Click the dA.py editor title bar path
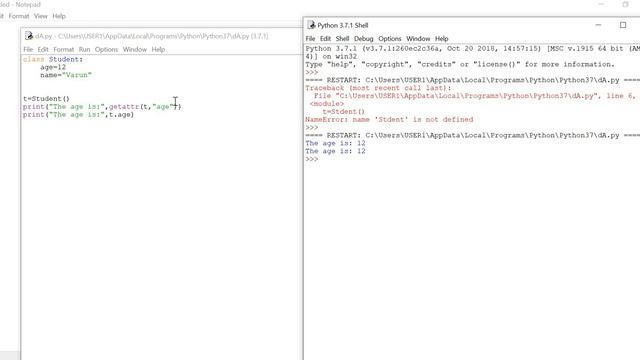 152,36
